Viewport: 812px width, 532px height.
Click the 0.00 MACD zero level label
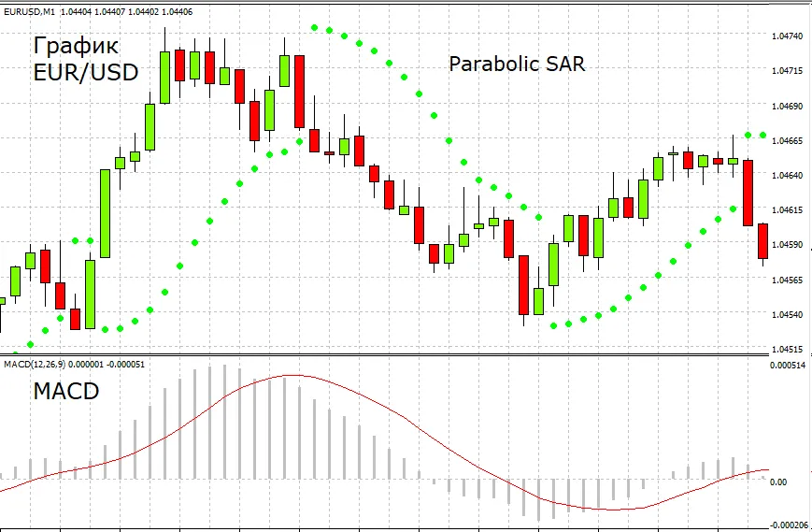point(778,482)
